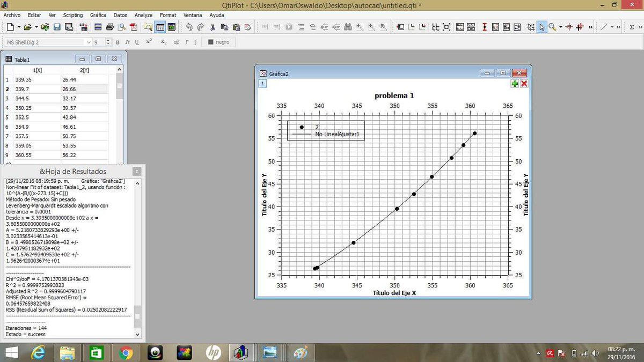644x362 pixels.
Task: Open Google Chrome from the taskbar
Action: click(x=127, y=353)
